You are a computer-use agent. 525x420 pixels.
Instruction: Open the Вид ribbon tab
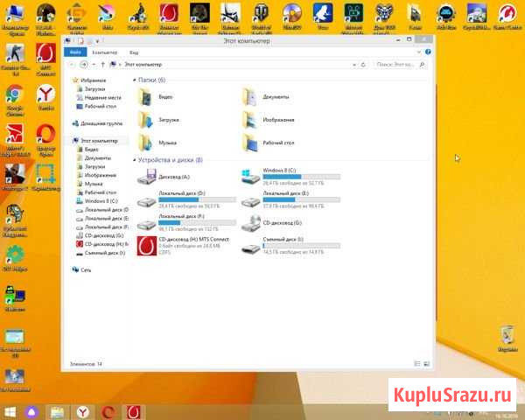click(x=134, y=52)
